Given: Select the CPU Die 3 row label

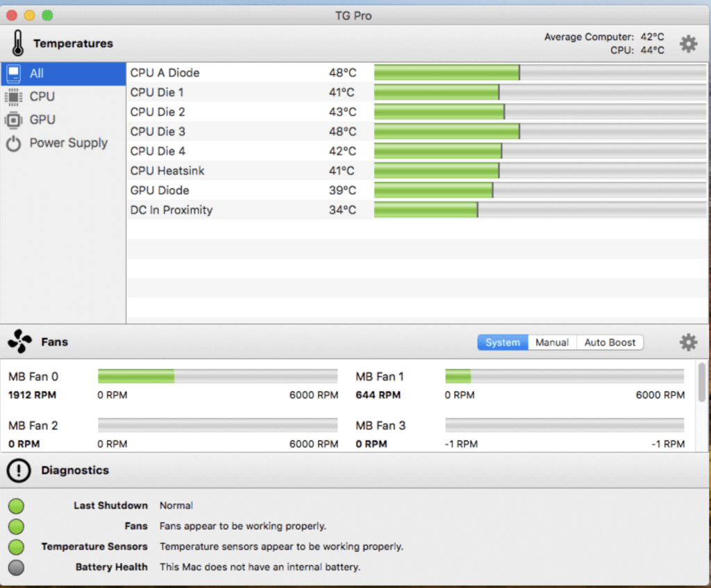Looking at the screenshot, I should click(158, 131).
